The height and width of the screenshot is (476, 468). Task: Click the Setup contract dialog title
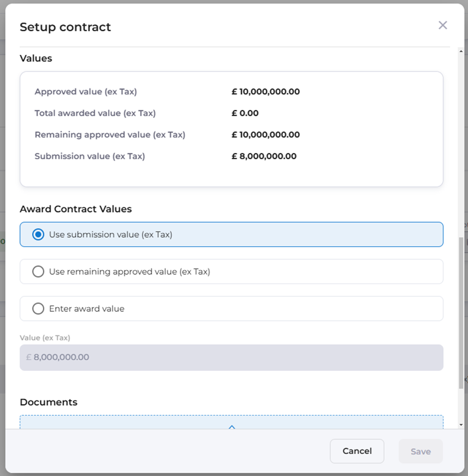(x=65, y=27)
